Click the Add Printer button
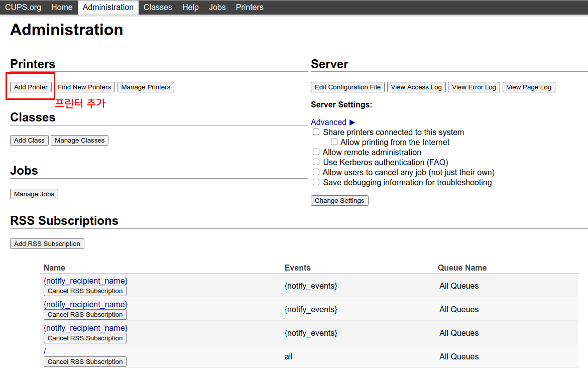Screen dimensions: 588x381 tap(31, 87)
